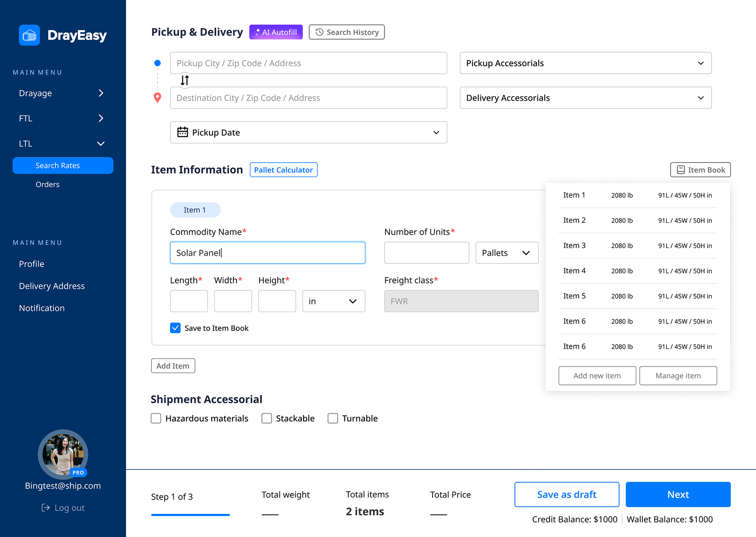Click the Pickup City address field
Screen dimensions: 756x537
[x=308, y=63]
